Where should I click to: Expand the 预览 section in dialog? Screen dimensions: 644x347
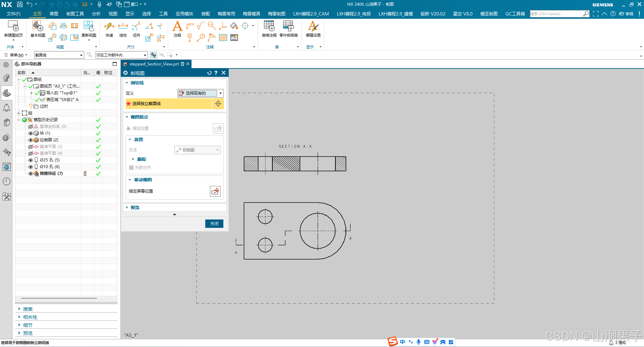(127, 207)
